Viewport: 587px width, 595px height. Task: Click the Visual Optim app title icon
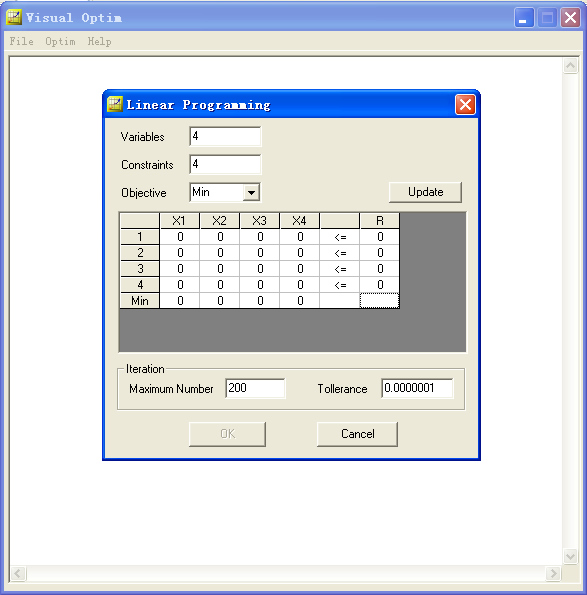pyautogui.click(x=14, y=17)
